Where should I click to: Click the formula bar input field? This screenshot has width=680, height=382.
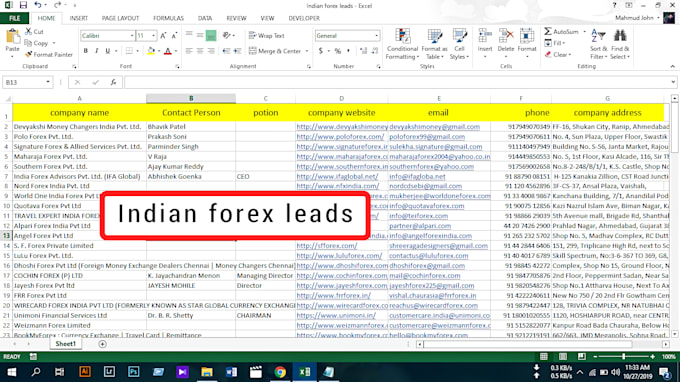pos(398,82)
